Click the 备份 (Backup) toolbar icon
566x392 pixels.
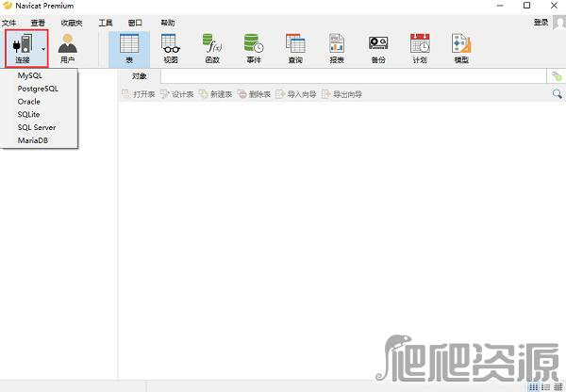coord(378,47)
